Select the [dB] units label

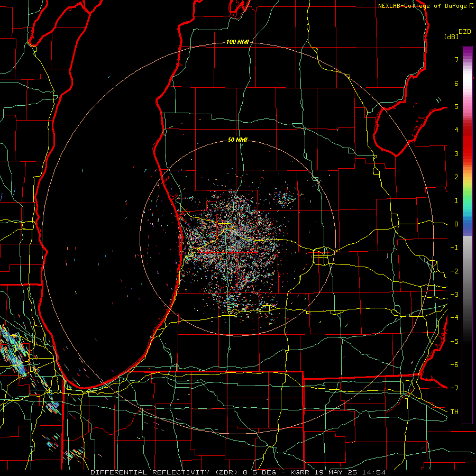coord(451,36)
